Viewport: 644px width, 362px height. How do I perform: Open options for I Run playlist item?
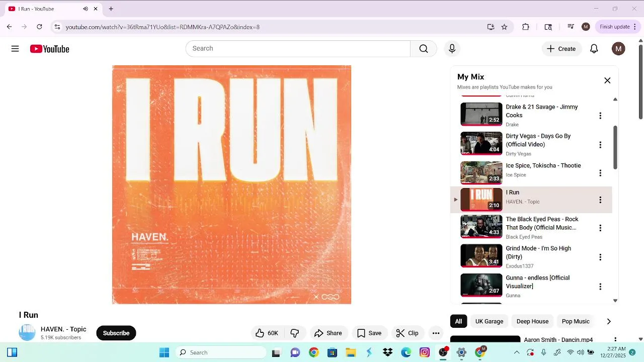pos(600,200)
